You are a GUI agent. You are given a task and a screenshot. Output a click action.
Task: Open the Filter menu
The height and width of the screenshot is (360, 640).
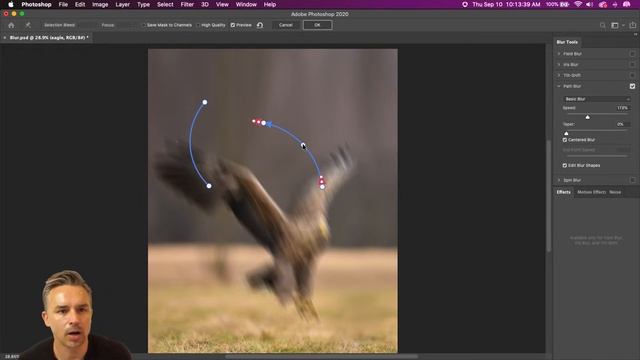point(187,4)
